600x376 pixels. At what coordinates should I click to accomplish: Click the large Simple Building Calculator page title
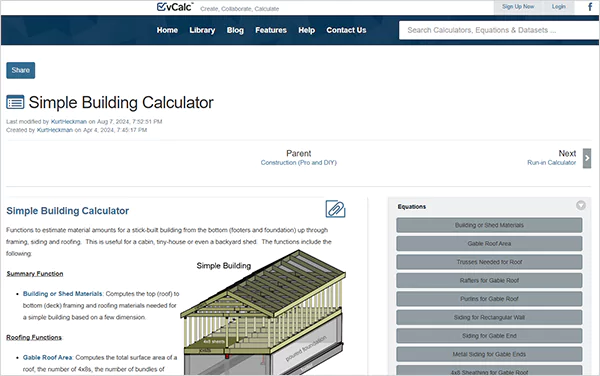121,103
